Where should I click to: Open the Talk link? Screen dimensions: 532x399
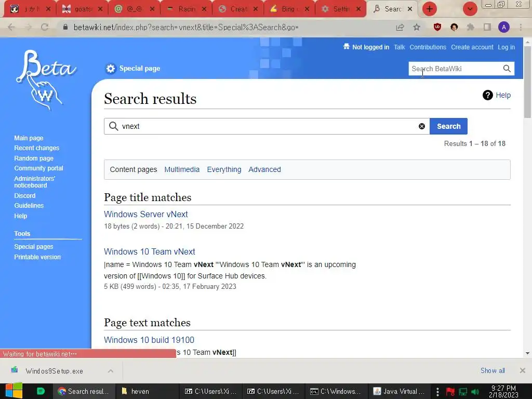(x=399, y=47)
